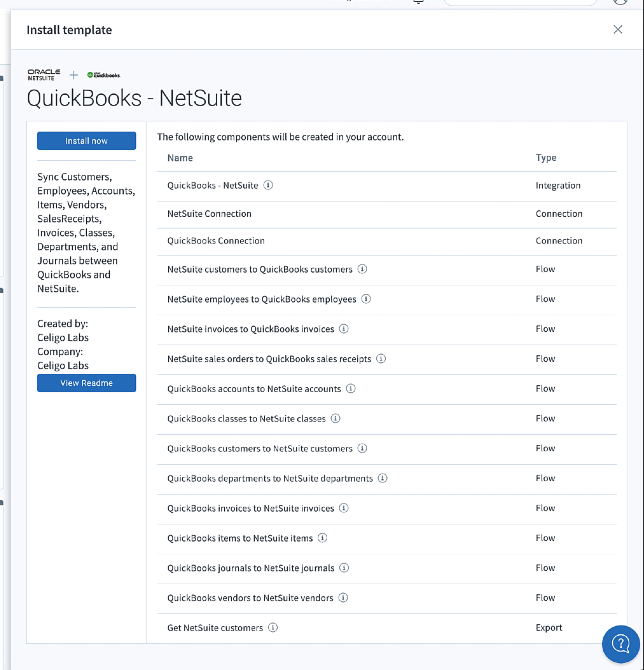Click info icon for NetSuite customers to QuickBooks customers

362,269
